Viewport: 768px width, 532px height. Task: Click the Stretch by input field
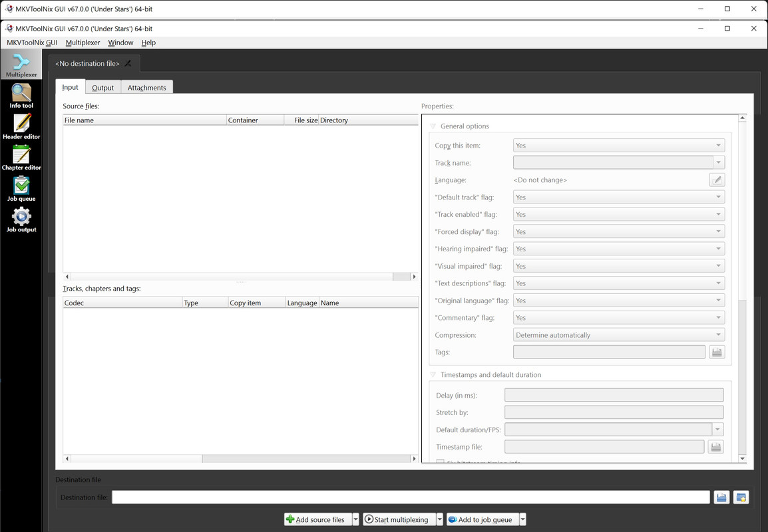(x=614, y=412)
